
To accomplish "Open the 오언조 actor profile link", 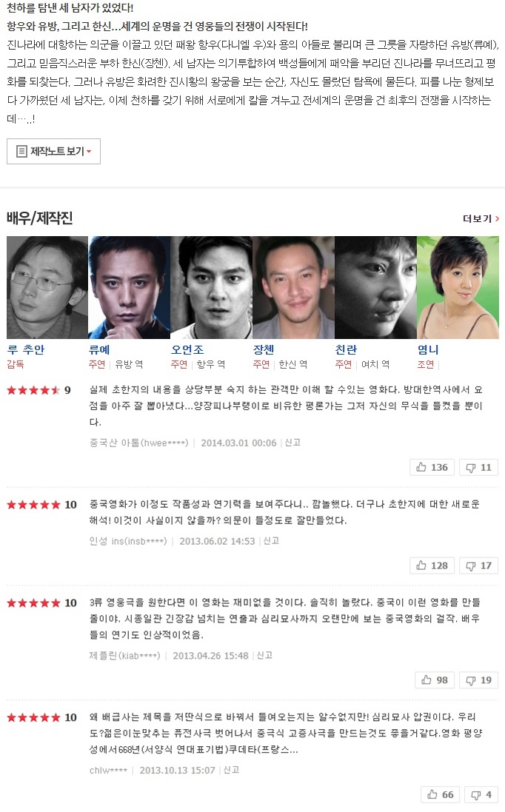I will pos(187,349).
